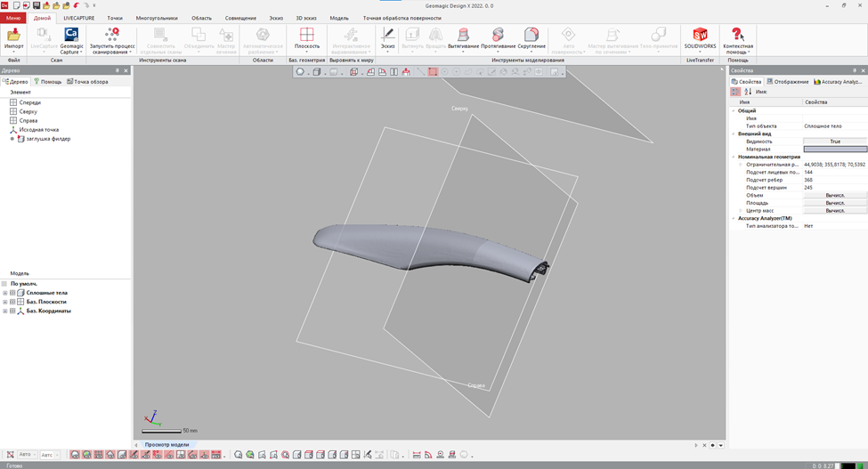This screenshot has width=868, height=469.
Task: Open Отображение tab in properties panel
Action: 788,82
